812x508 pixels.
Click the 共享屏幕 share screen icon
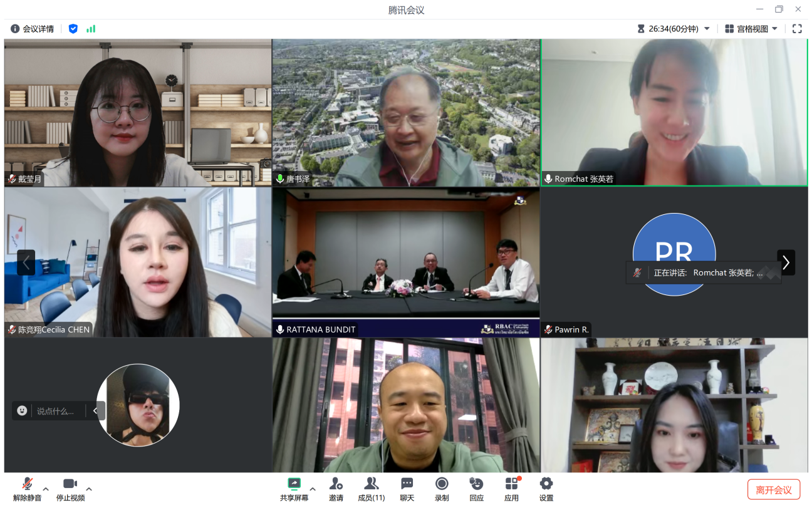tap(294, 484)
